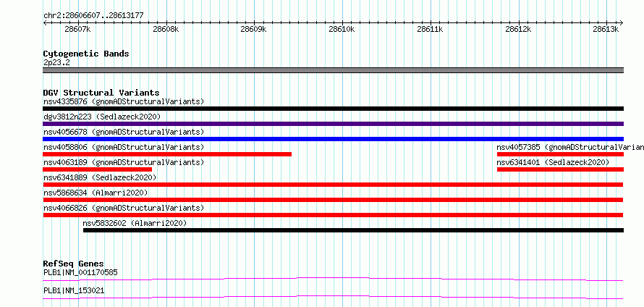Open the nsv4063189 (gnomADStructuralVariants) label
The image size is (644, 307).
[x=124, y=162]
